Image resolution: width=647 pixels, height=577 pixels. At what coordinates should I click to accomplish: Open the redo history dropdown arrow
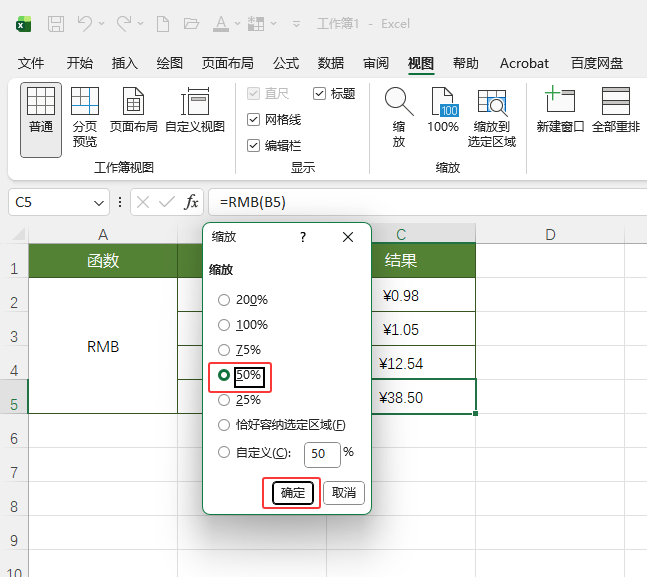click(x=140, y=24)
